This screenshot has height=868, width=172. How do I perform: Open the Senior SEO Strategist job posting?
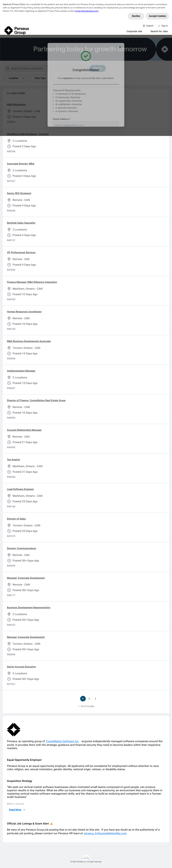(19, 193)
